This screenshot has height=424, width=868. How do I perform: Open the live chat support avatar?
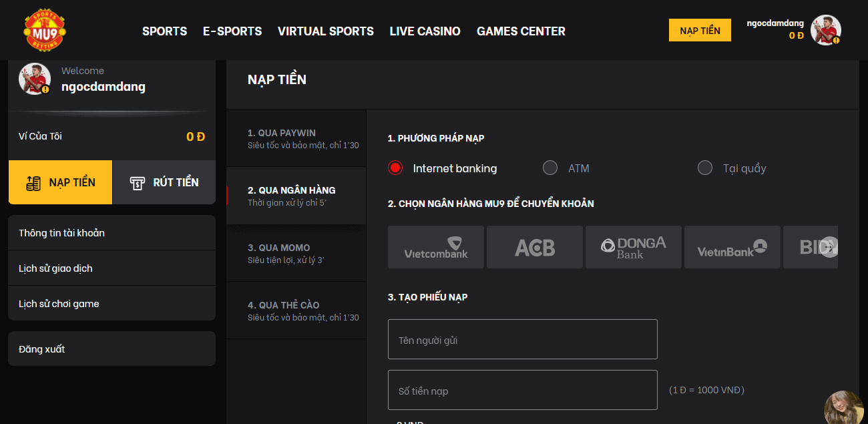(843, 408)
